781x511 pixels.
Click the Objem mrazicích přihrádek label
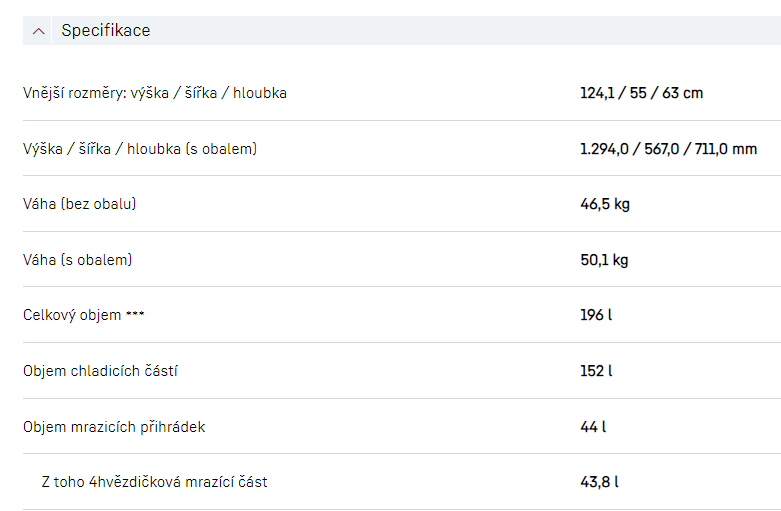(114, 427)
